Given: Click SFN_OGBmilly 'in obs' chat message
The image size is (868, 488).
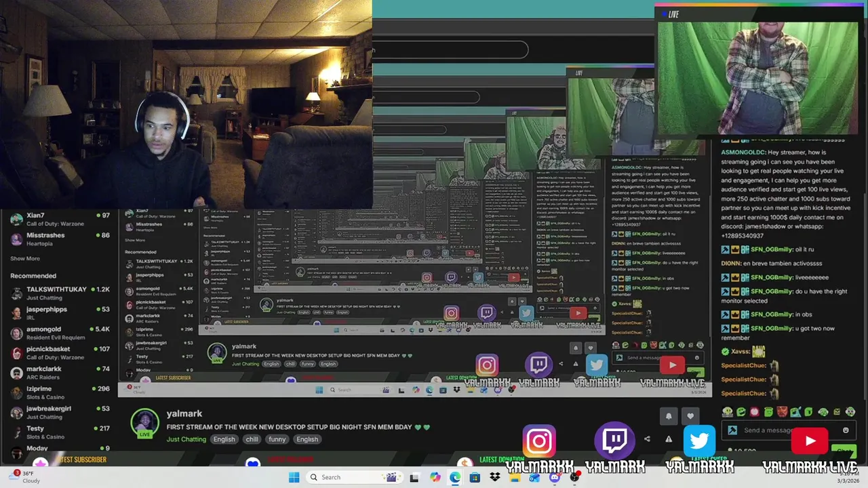Looking at the screenshot, I should coord(768,314).
